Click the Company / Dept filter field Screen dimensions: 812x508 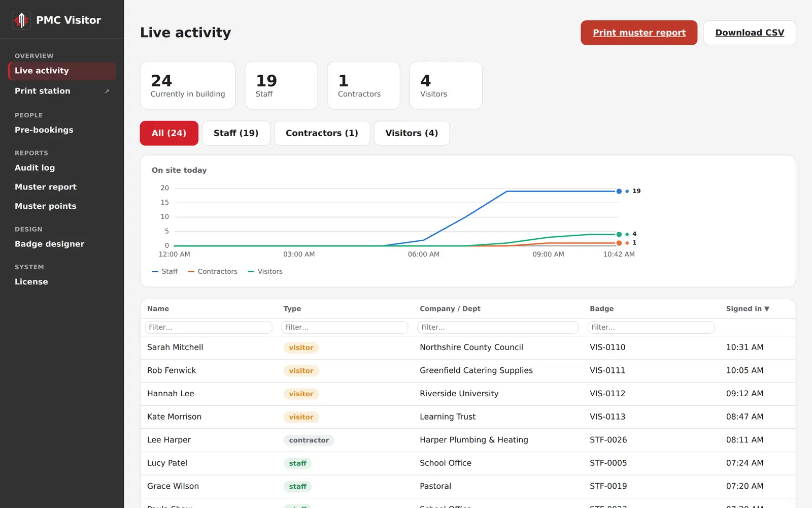pyautogui.click(x=498, y=327)
